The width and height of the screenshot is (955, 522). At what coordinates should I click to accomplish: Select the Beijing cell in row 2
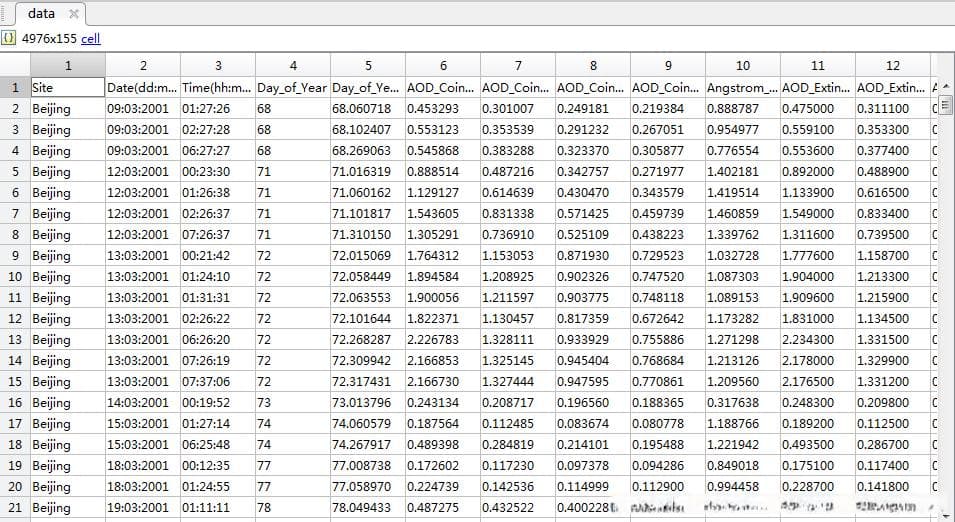click(68, 108)
